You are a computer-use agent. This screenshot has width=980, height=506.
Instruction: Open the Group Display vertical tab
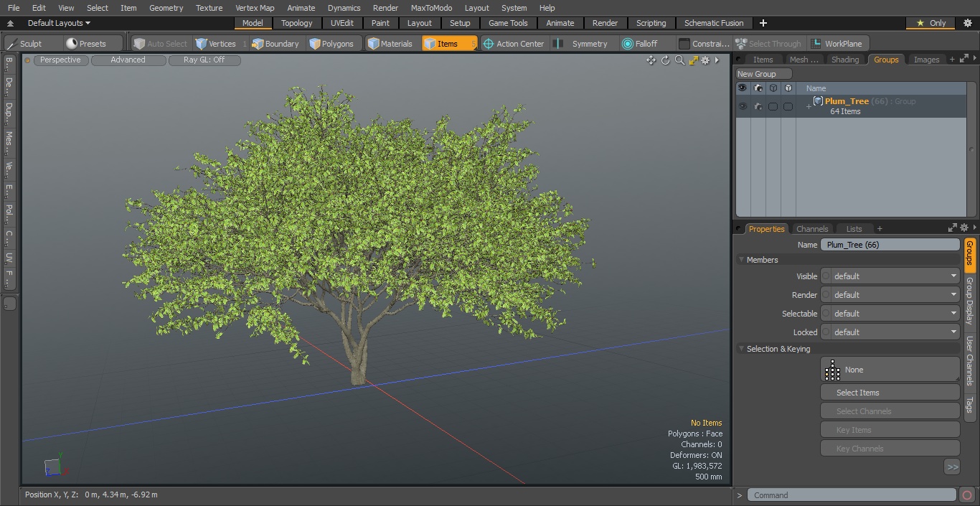(x=970, y=301)
